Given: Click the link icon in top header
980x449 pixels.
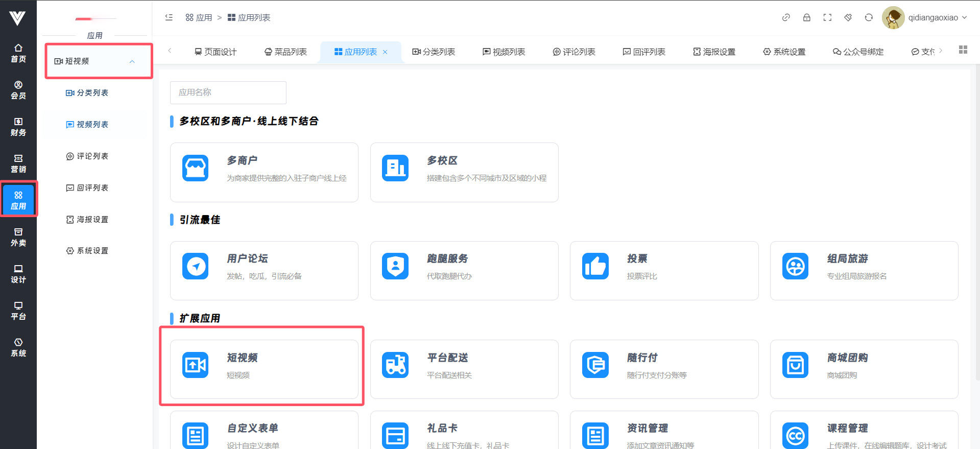Looking at the screenshot, I should [786, 17].
